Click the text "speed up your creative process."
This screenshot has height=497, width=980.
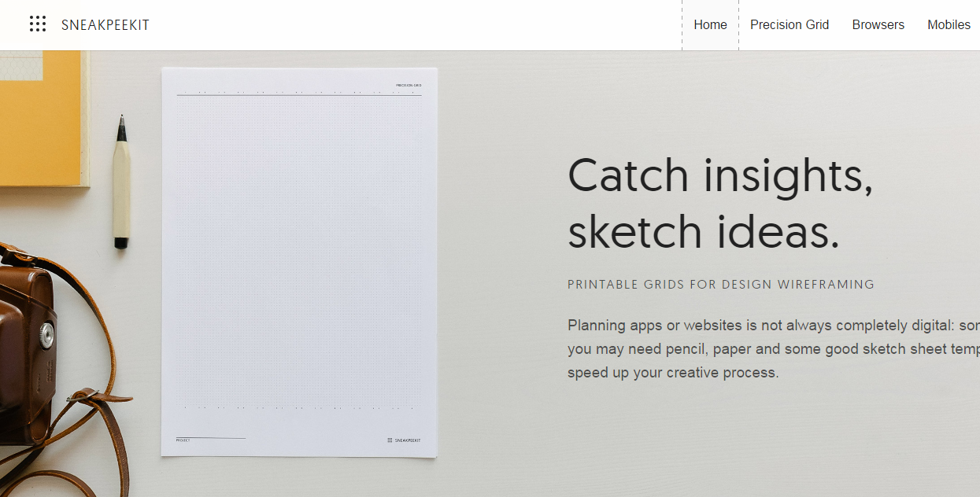pos(672,373)
